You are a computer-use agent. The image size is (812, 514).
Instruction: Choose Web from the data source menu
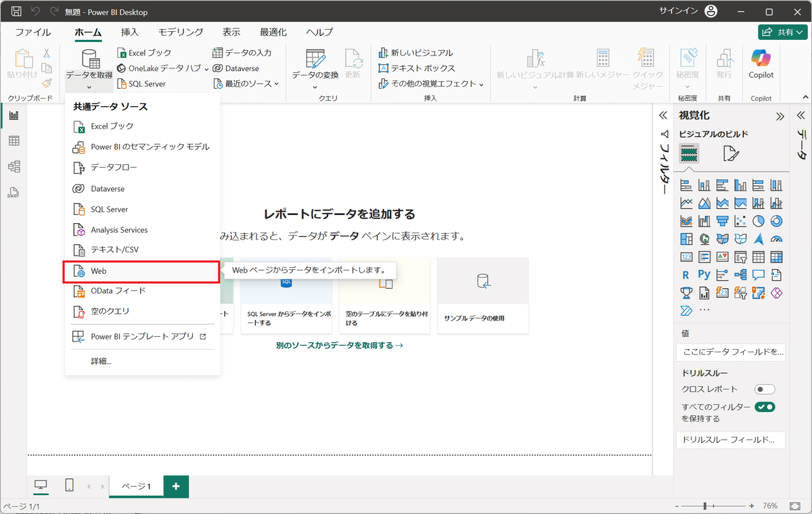tap(142, 271)
